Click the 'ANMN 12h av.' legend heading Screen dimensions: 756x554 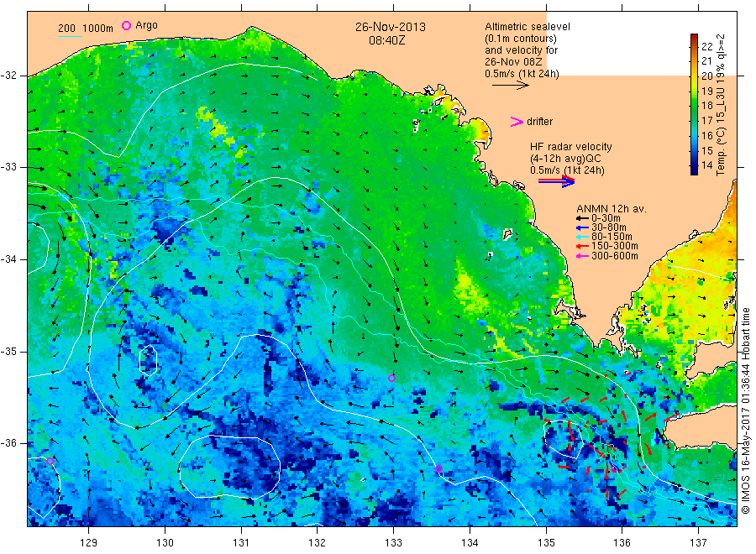612,209
